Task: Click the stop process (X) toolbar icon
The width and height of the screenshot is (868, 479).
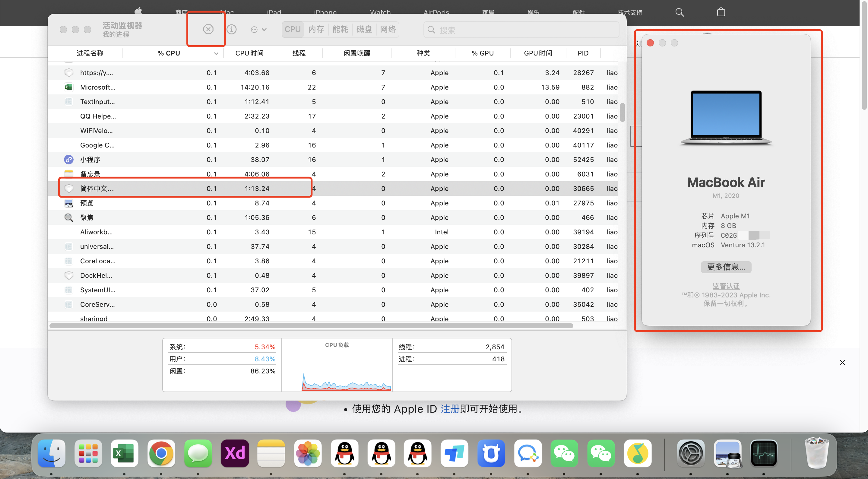Action: pyautogui.click(x=208, y=29)
